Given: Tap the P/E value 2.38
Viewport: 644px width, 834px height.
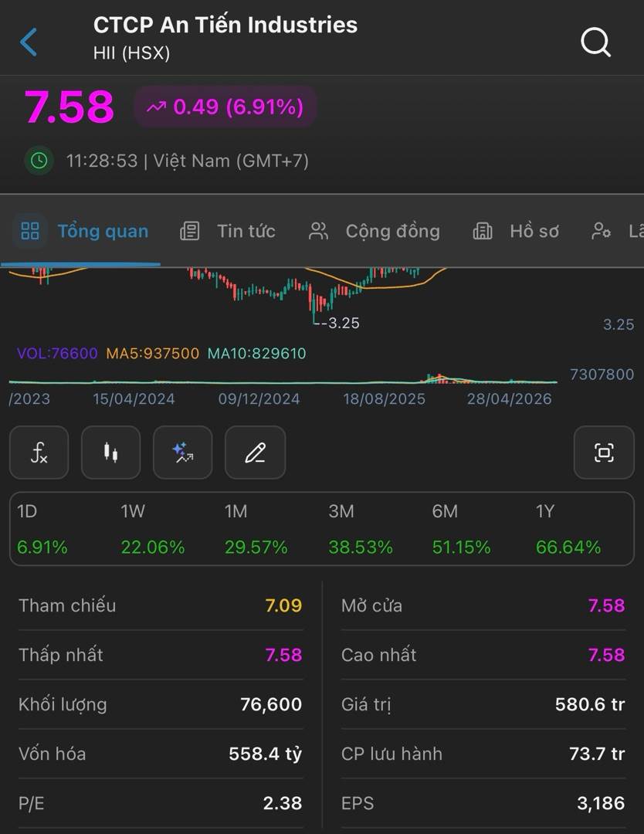Looking at the screenshot, I should 283,803.
